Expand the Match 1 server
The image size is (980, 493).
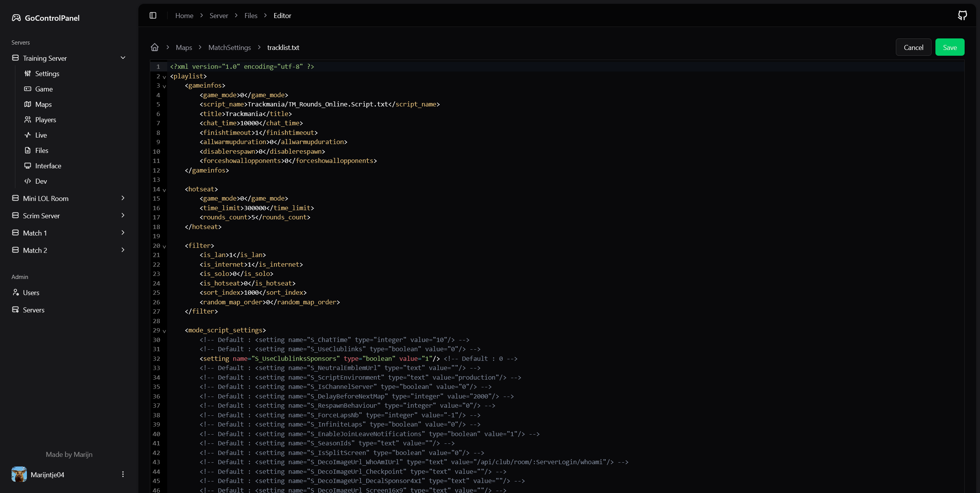click(123, 232)
